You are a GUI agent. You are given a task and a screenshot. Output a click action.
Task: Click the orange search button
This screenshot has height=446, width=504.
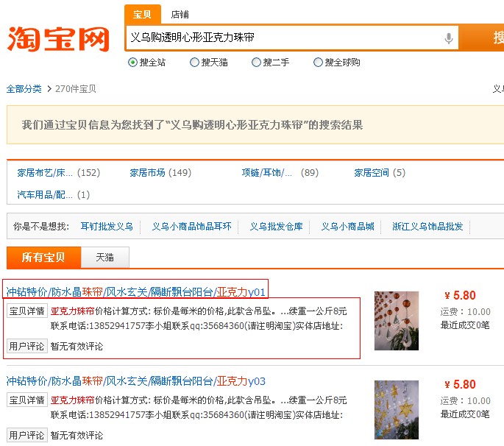click(x=481, y=38)
